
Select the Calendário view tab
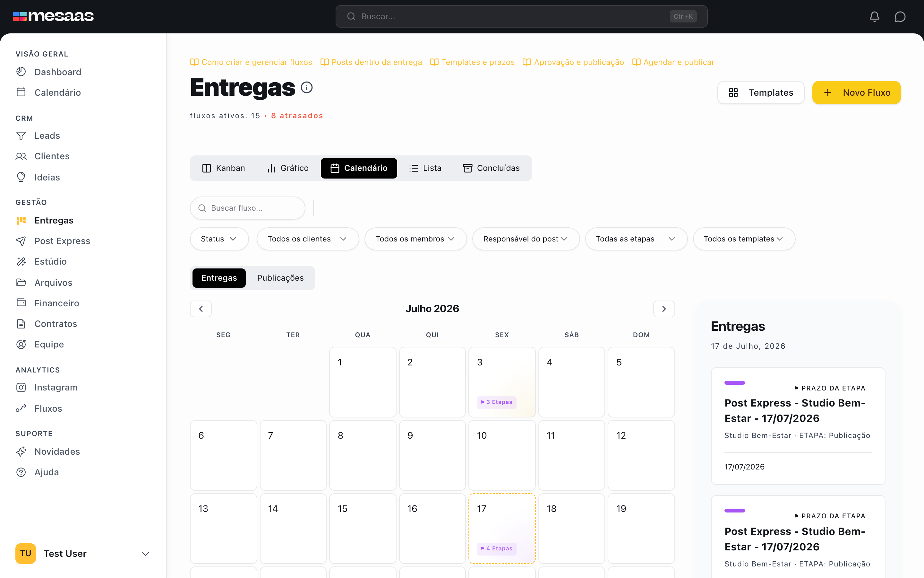pyautogui.click(x=359, y=168)
